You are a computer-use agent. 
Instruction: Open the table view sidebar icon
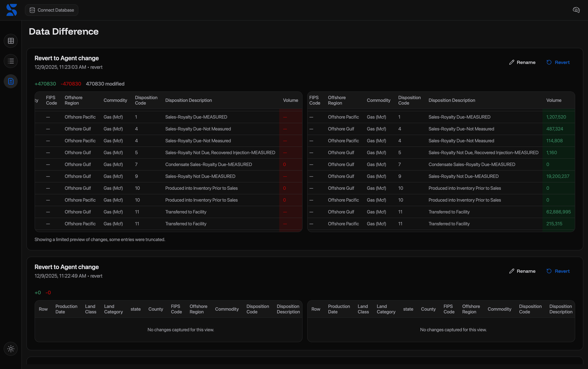(x=11, y=41)
